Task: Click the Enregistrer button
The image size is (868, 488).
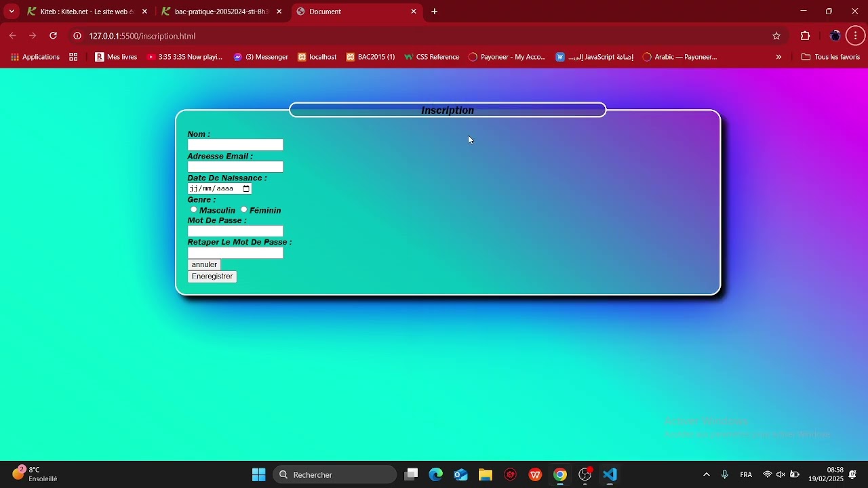Action: [212, 277]
